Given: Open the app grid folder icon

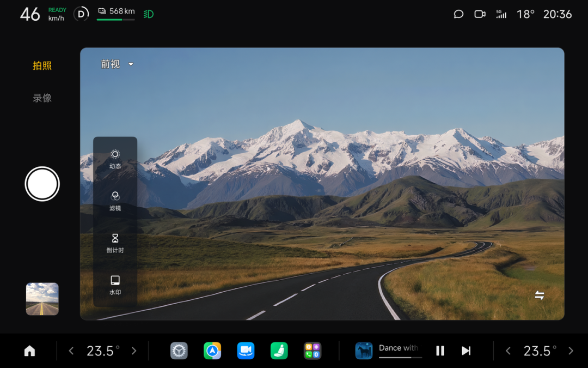Looking at the screenshot, I should coord(312,351).
